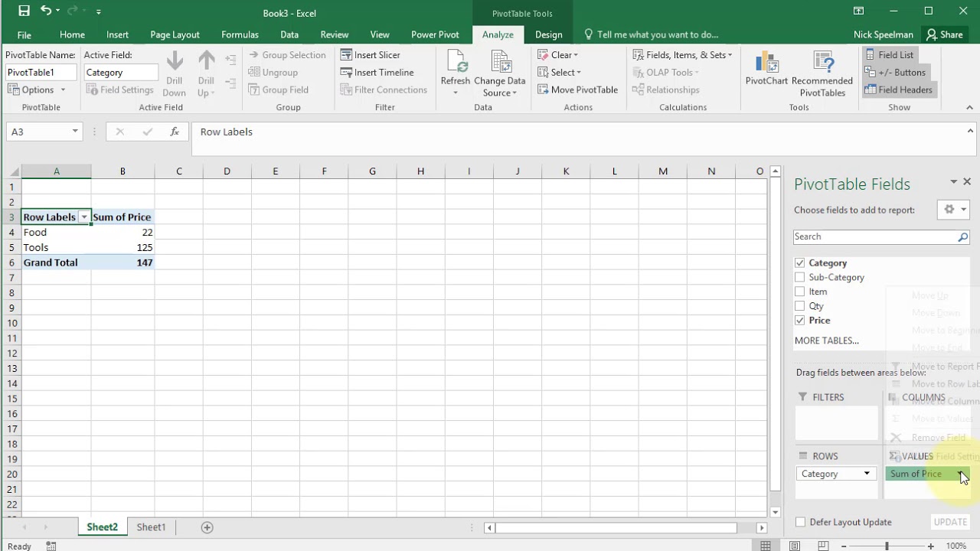Add a new sheet with plus icon
Viewport: 980px width, 551px height.
pos(207,527)
